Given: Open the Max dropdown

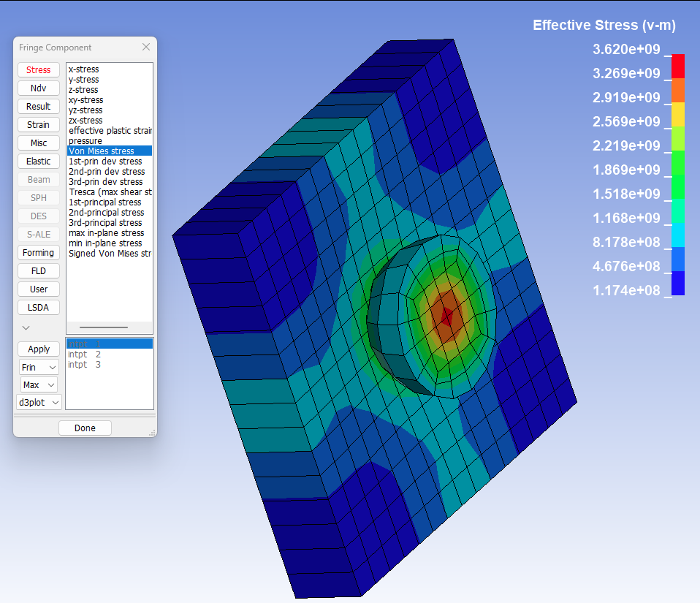Looking at the screenshot, I should (x=39, y=384).
